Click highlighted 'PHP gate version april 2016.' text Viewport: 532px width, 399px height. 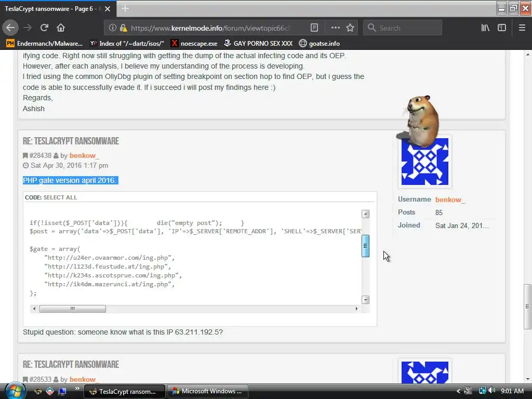pos(70,180)
